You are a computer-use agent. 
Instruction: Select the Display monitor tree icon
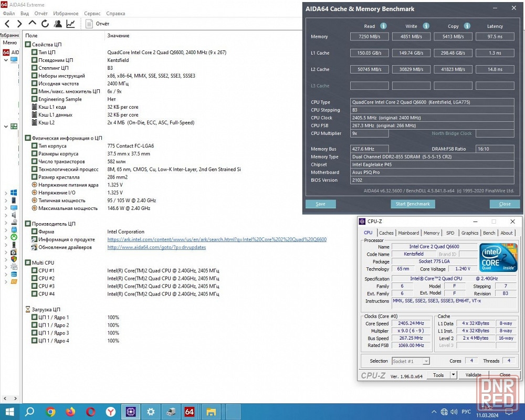pos(14,208)
